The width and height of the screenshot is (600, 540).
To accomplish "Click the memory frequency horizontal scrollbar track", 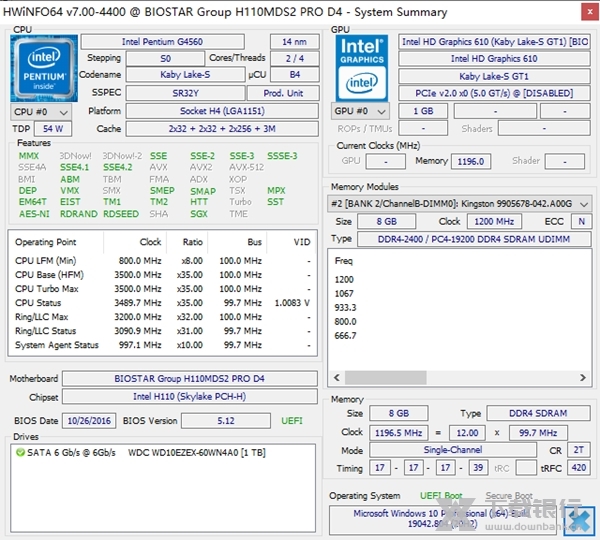I will pos(500,379).
